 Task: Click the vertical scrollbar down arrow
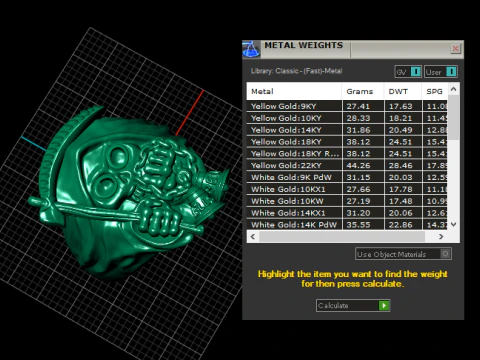click(x=453, y=224)
